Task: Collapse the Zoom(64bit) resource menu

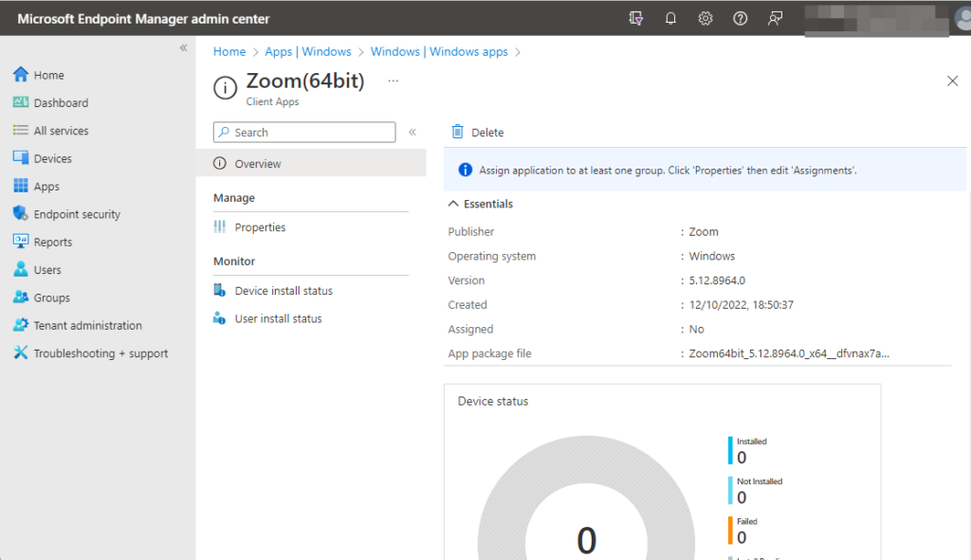Action: [412, 132]
